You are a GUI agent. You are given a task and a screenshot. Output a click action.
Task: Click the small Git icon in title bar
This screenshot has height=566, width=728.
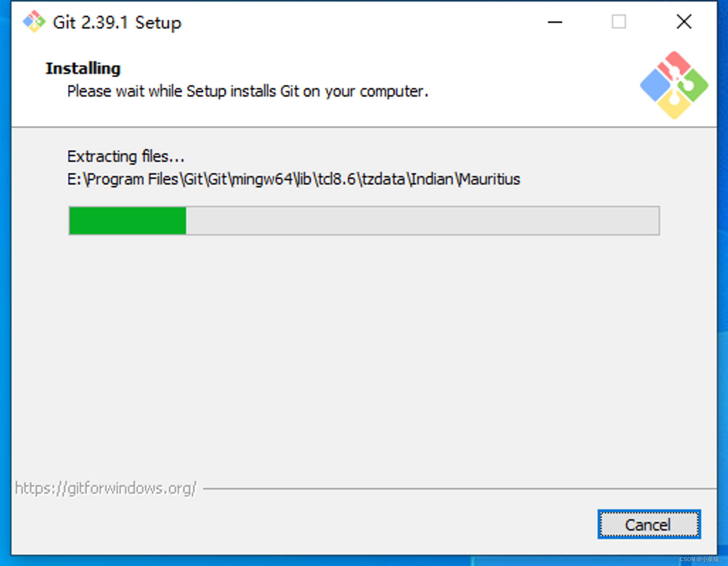point(34,22)
